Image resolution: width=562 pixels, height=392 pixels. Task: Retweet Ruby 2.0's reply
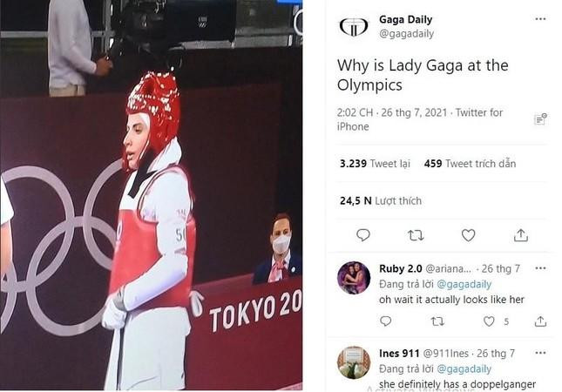click(437, 321)
